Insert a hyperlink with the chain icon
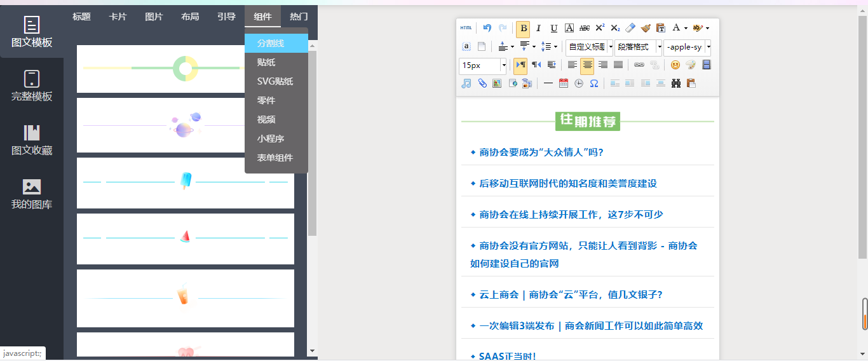The width and height of the screenshot is (868, 361). pos(639,65)
